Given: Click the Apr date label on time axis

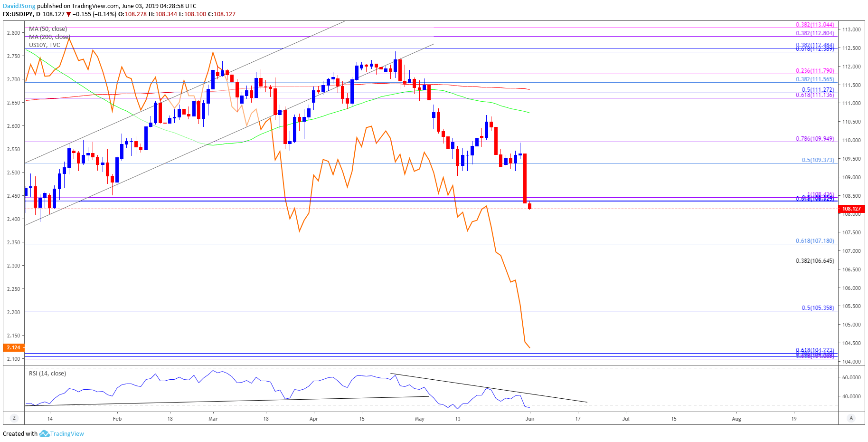Looking at the screenshot, I should click(313, 419).
